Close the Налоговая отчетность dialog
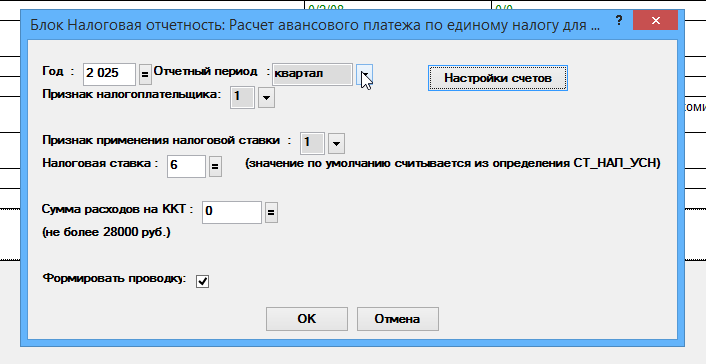This screenshot has height=364, width=706. pos(655,20)
